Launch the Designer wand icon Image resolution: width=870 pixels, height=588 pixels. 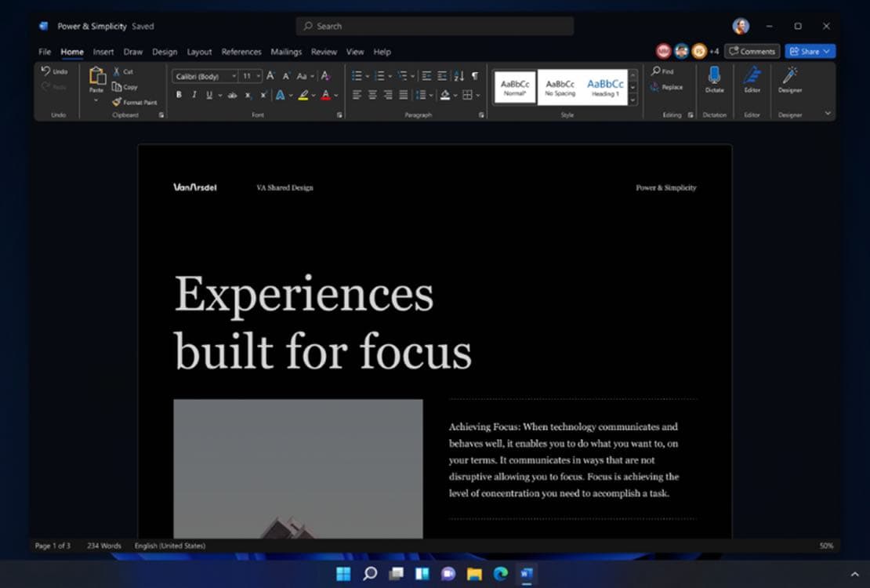tap(789, 75)
